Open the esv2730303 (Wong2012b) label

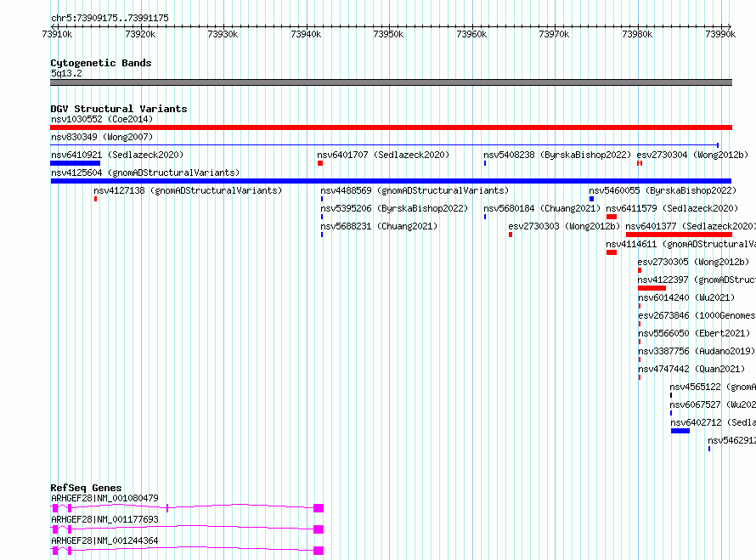coord(564,226)
